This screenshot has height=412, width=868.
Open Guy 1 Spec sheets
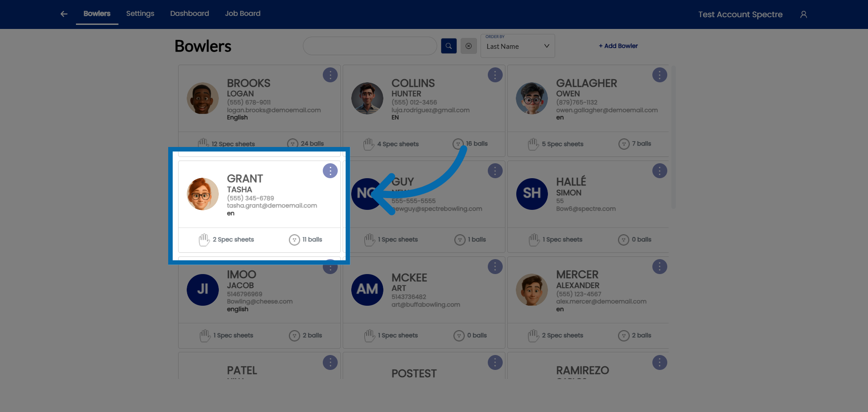point(391,240)
